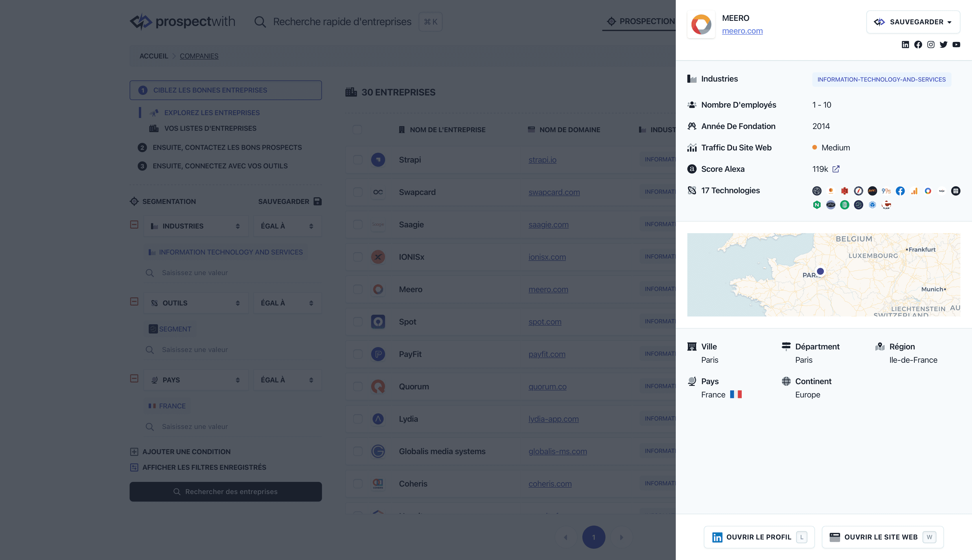Click the PHP technology icon
This screenshot has height=560, width=972.
click(x=831, y=205)
